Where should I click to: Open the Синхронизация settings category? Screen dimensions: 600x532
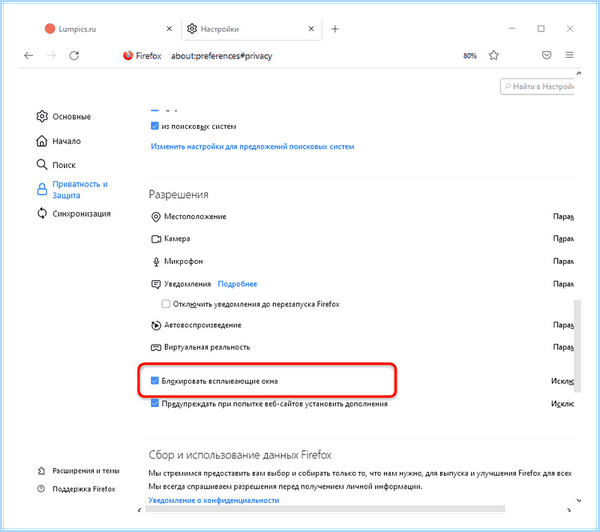point(73,214)
